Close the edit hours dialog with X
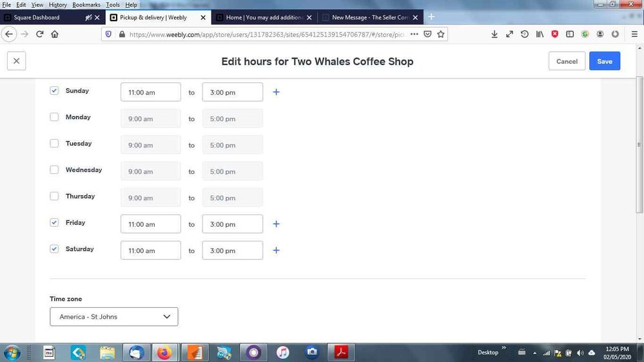This screenshot has height=362, width=644. pos(16,61)
